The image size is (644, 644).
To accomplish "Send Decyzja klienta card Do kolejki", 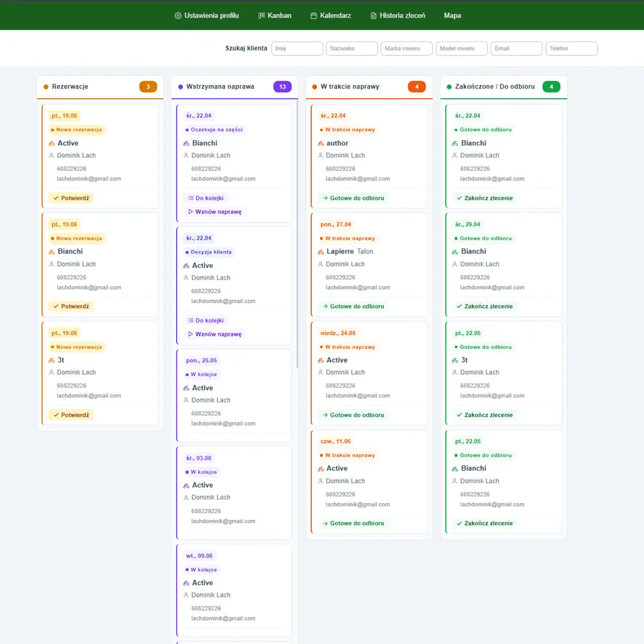I will tap(206, 320).
